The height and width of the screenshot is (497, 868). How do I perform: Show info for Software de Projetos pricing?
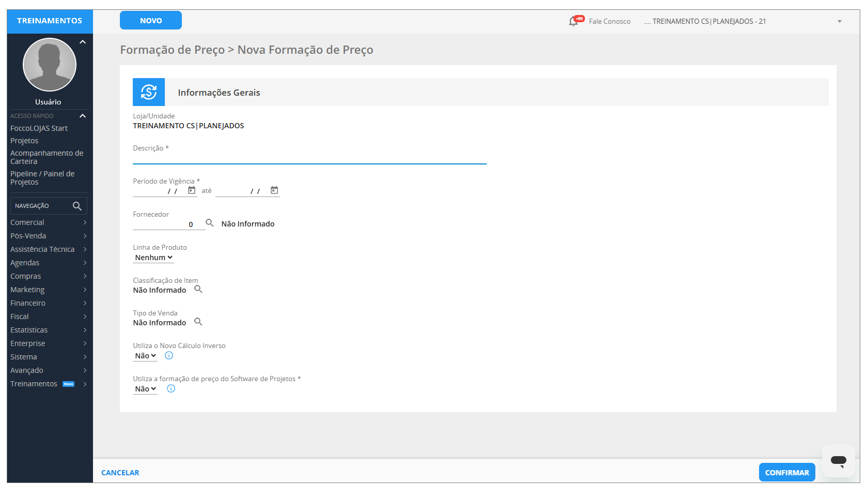(x=171, y=389)
